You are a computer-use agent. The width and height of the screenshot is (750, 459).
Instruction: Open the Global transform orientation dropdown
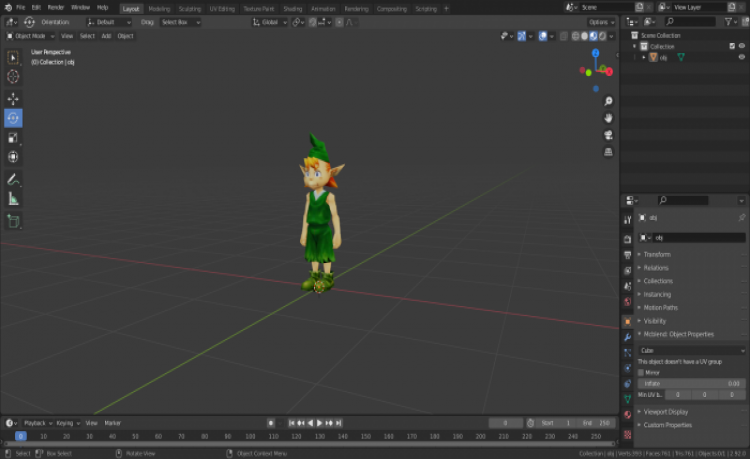click(270, 22)
